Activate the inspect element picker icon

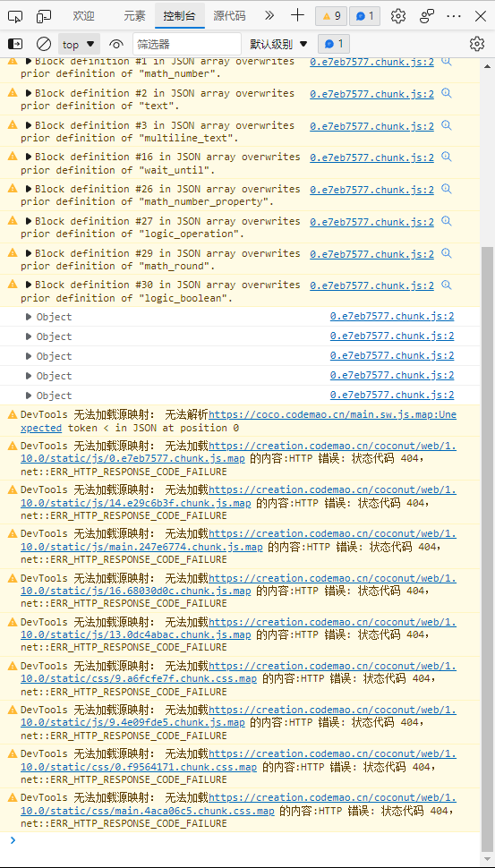(15, 16)
